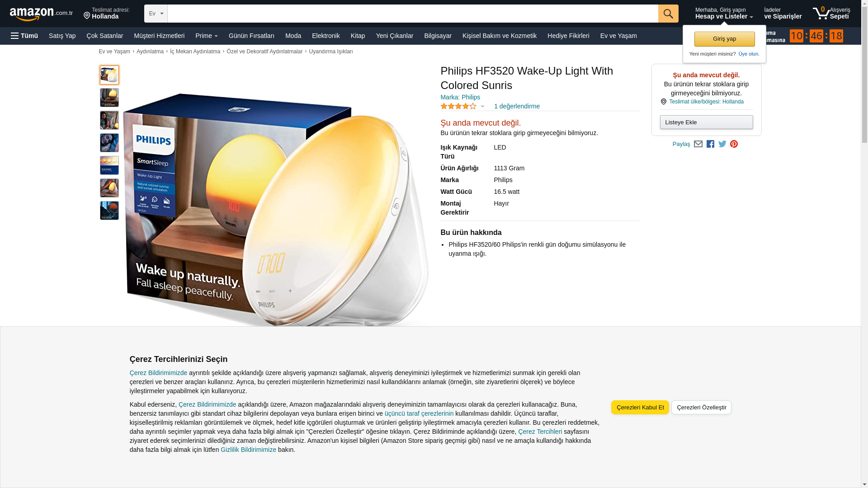Viewport: 868px width, 488px height.
Task: Share product on Facebook icon
Action: tap(710, 144)
